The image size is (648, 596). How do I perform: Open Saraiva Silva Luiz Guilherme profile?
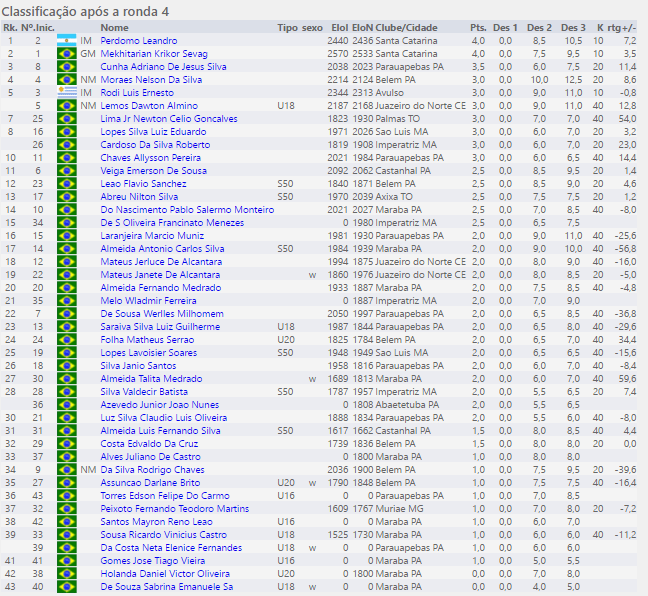point(160,327)
